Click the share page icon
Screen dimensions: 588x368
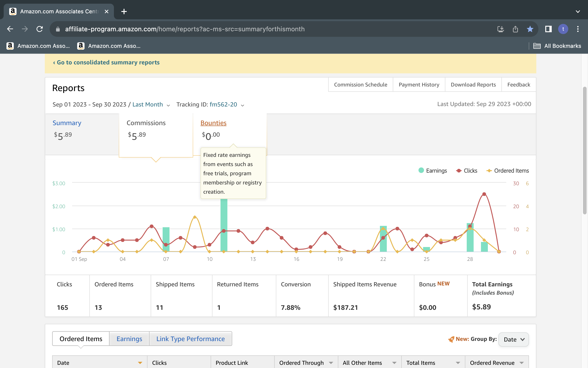515,29
